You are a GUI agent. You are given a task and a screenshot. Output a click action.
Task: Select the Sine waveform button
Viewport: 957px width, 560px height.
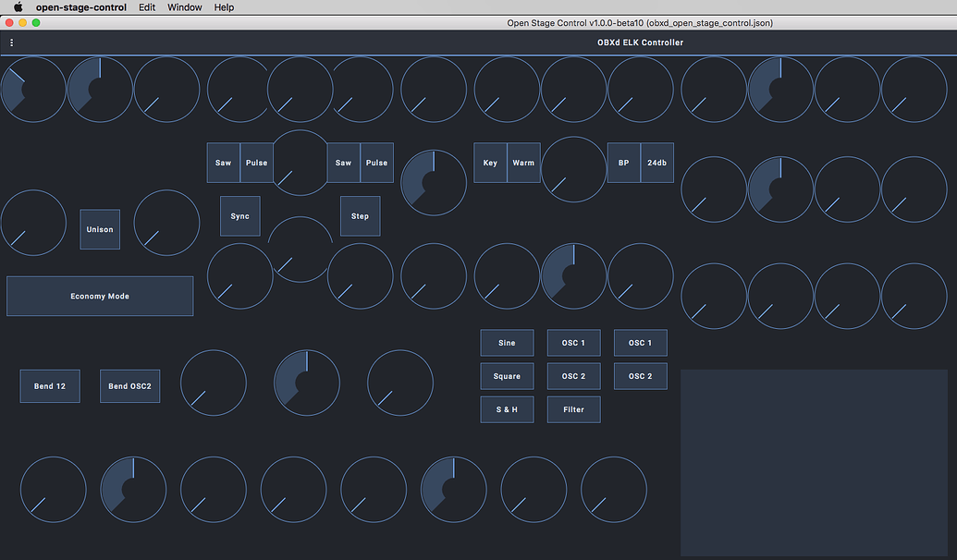pyautogui.click(x=508, y=343)
